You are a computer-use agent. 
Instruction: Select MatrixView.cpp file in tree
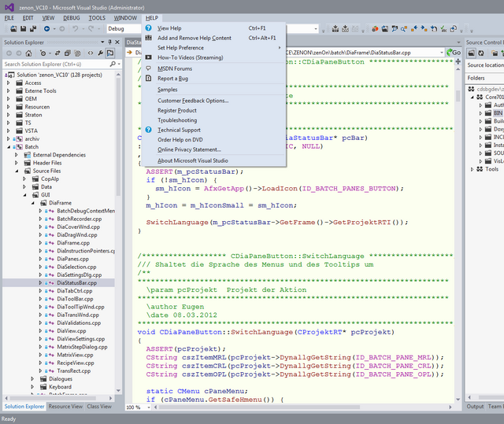(x=75, y=355)
